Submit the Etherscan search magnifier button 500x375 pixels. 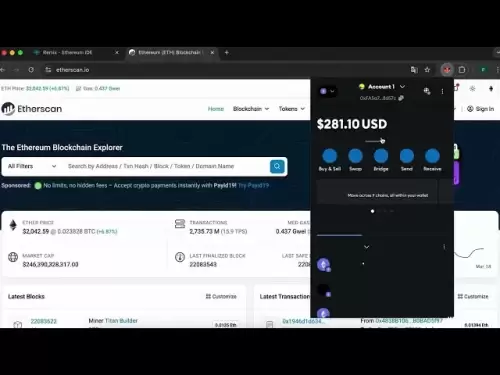[x=277, y=166]
